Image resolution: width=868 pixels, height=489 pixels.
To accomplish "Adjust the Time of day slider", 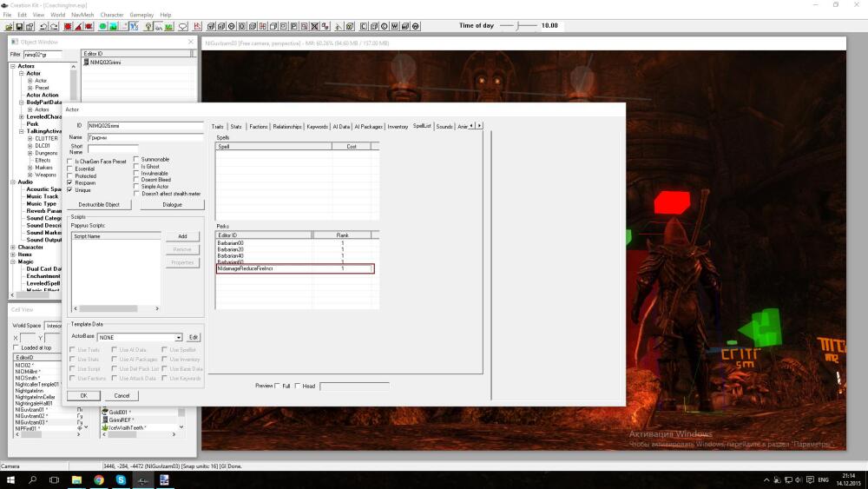I will tap(518, 25).
